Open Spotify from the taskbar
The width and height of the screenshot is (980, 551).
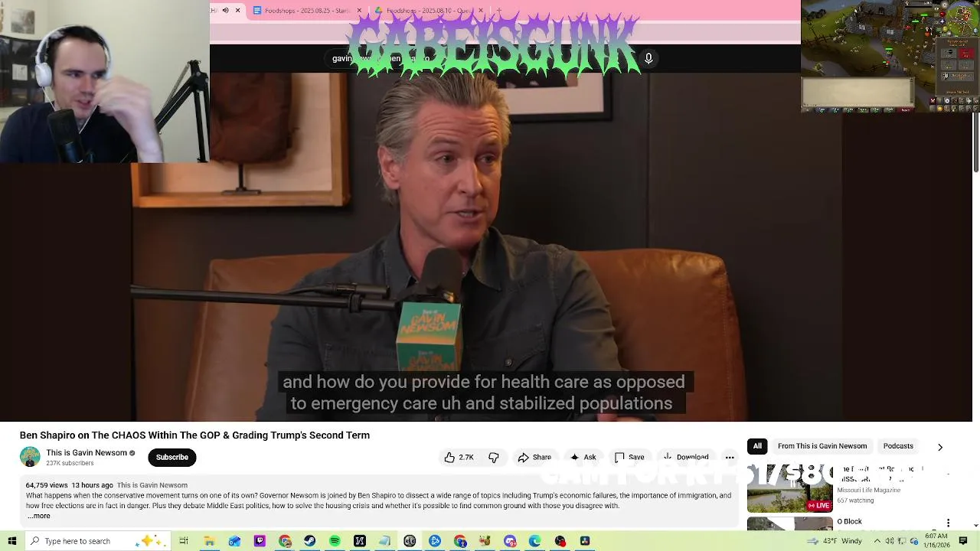(335, 541)
